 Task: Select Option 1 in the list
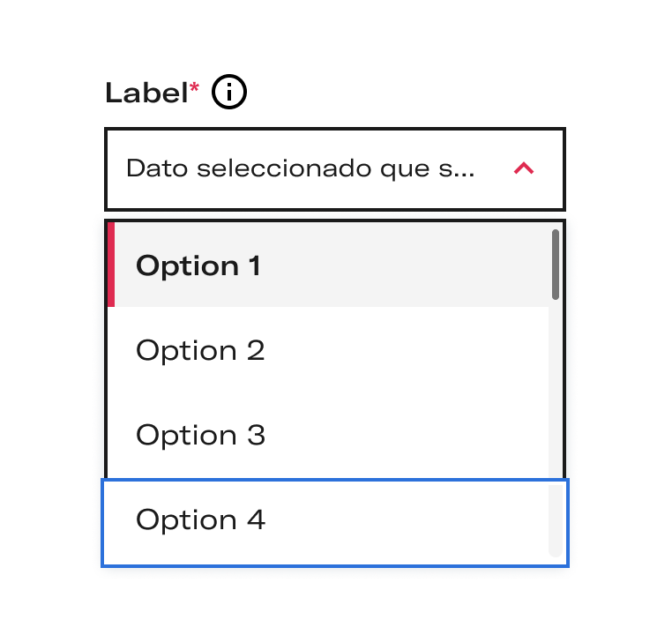click(x=328, y=265)
